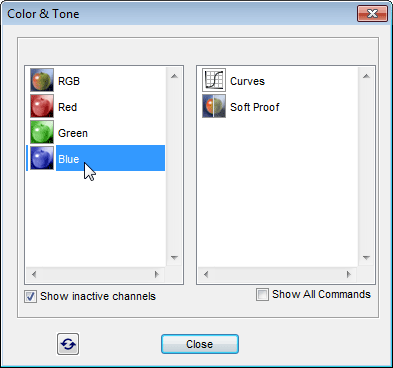Click right arrow of channels horizontal scrollbar
The image size is (393, 368).
(157, 274)
